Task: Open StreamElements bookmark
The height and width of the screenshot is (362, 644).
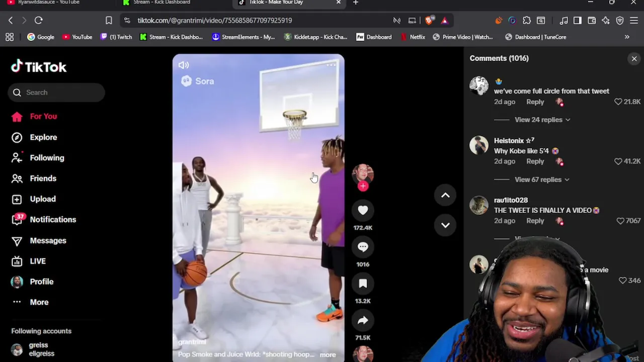Action: pyautogui.click(x=244, y=37)
